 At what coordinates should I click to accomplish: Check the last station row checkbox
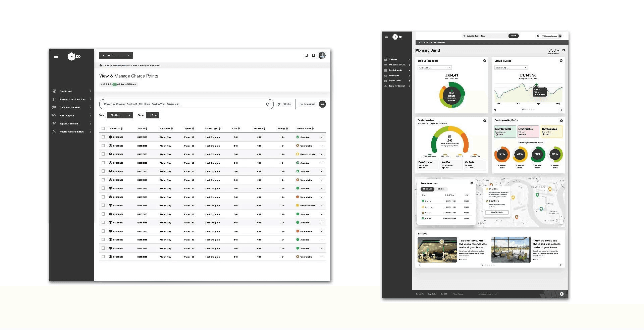[103, 257]
